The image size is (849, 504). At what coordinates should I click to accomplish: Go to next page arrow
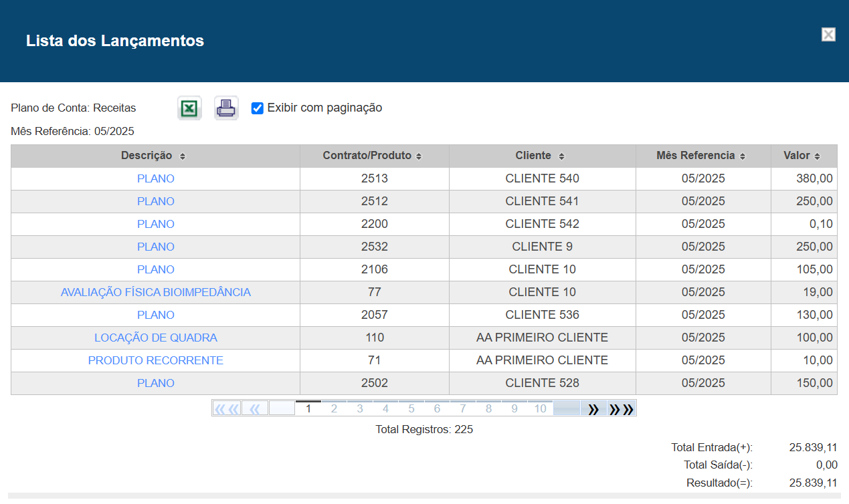tap(593, 409)
